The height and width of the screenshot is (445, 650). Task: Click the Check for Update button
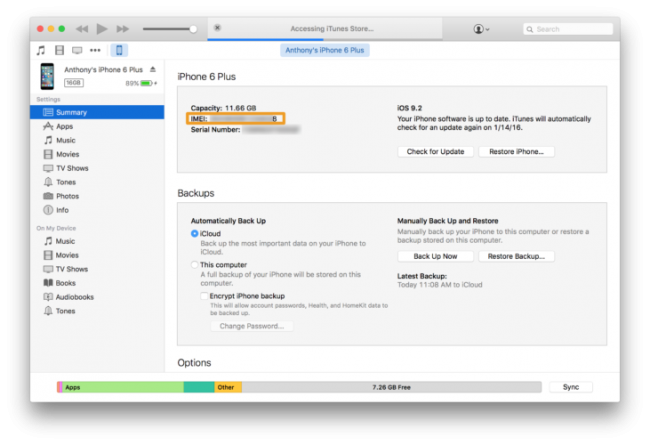434,151
